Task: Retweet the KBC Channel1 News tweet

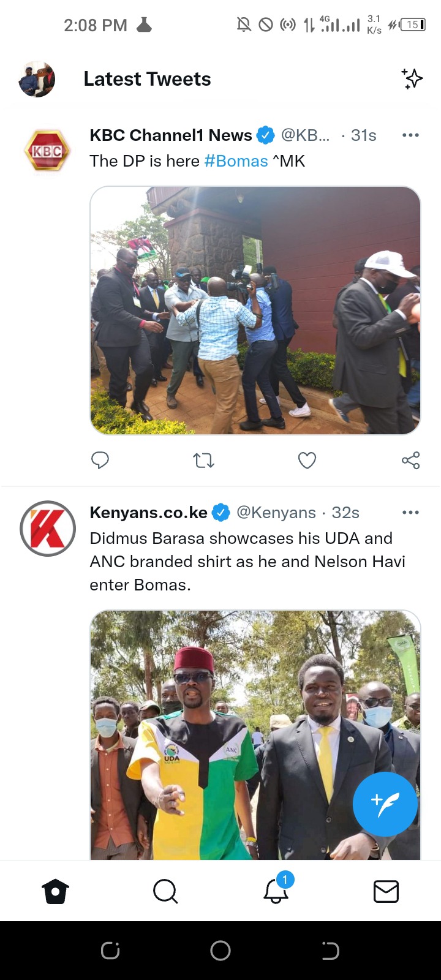Action: 203,460
